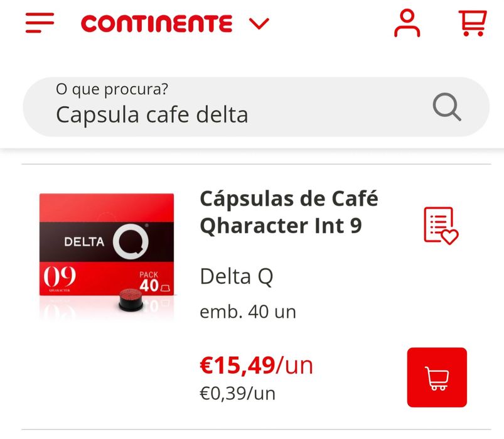This screenshot has height=439, width=504.
Task: View the shopping cart in the header
Action: point(471,24)
